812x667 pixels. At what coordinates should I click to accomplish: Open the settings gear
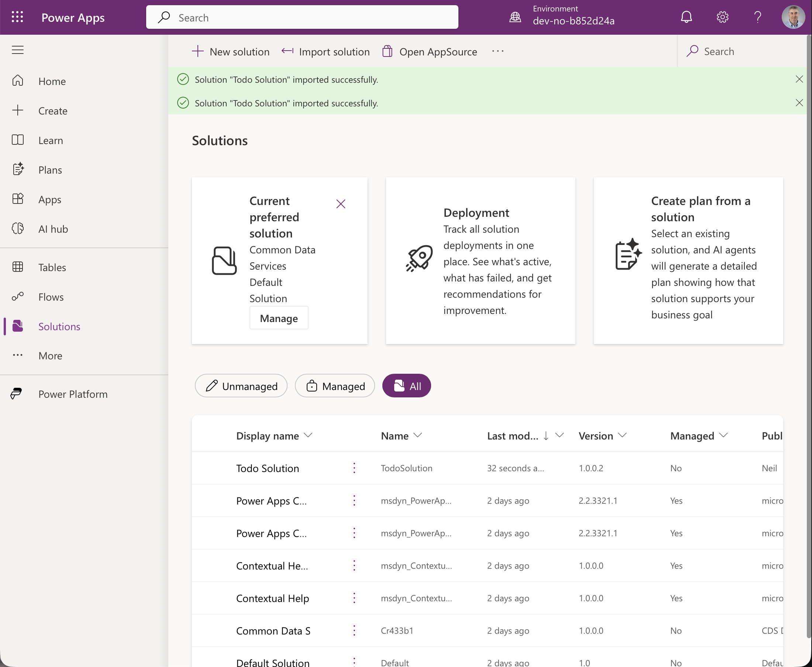[722, 17]
